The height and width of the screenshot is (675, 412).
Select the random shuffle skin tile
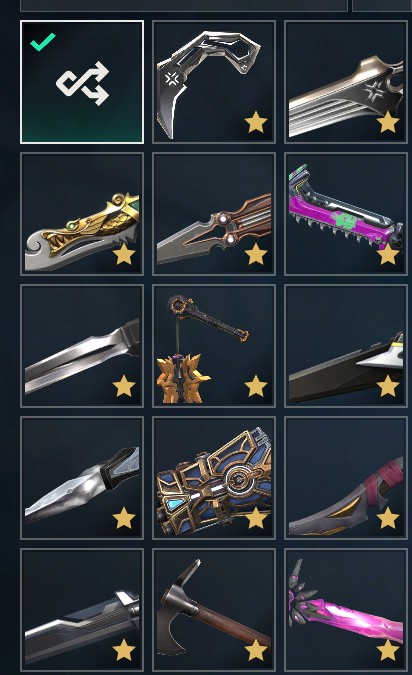[x=82, y=82]
